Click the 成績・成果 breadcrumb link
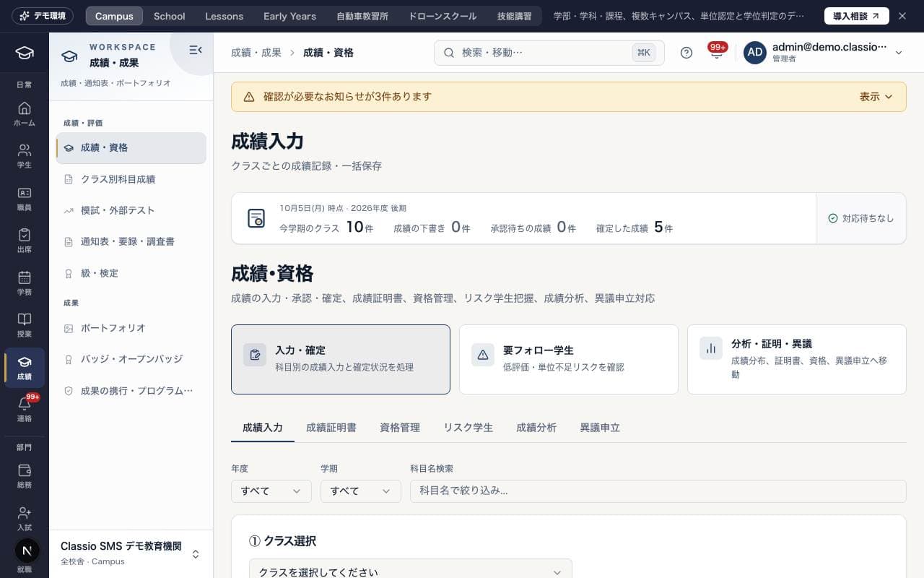Image resolution: width=924 pixels, height=578 pixels. pyautogui.click(x=256, y=53)
